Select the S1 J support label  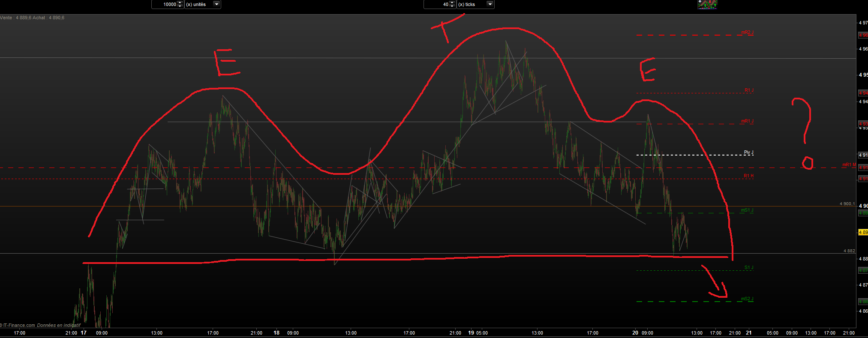click(x=749, y=268)
